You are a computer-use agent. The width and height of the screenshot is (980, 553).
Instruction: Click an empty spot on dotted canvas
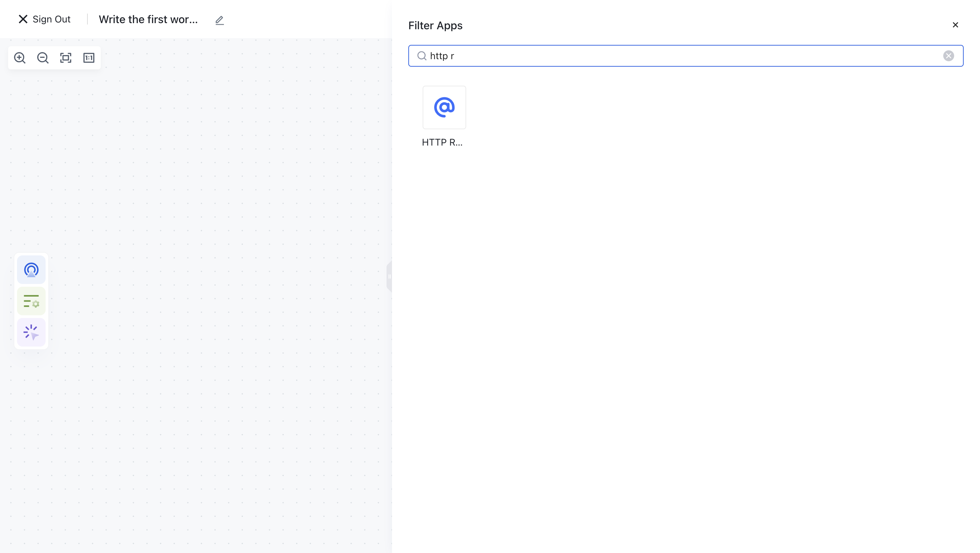[213, 228]
